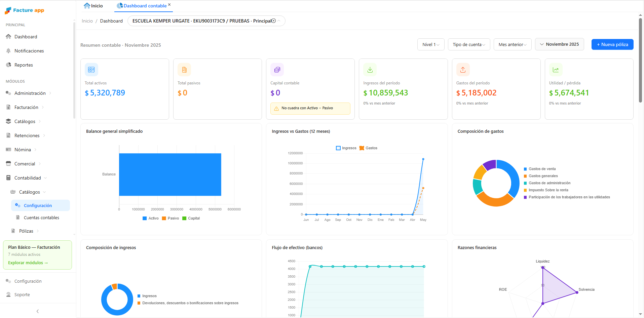This screenshot has width=644, height=318.
Task: Click the Facturación invoice icon
Action: point(8,107)
